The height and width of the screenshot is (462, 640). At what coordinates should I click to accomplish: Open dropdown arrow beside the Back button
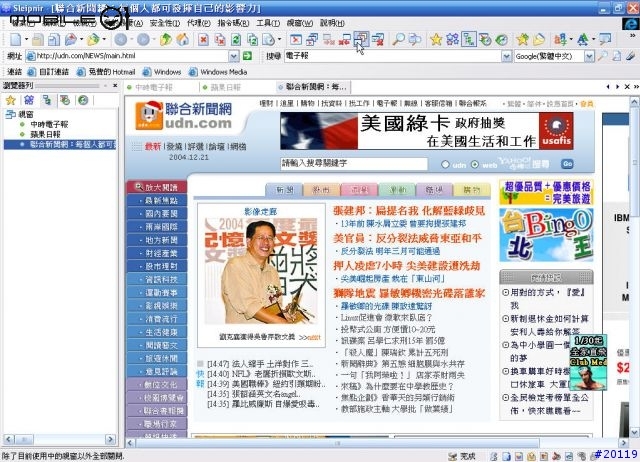coord(131,40)
